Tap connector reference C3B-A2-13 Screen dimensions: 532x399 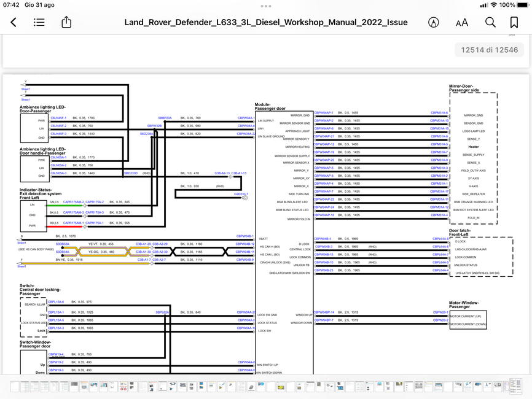[x=222, y=173]
